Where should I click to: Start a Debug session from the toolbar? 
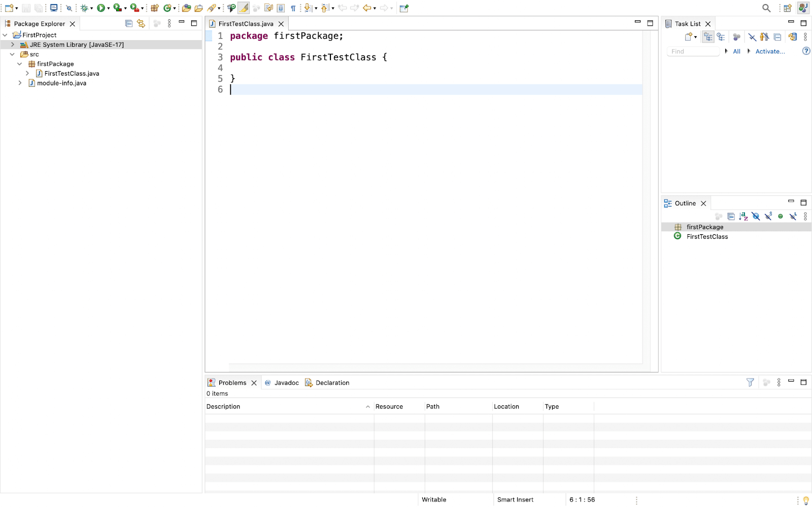84,8
